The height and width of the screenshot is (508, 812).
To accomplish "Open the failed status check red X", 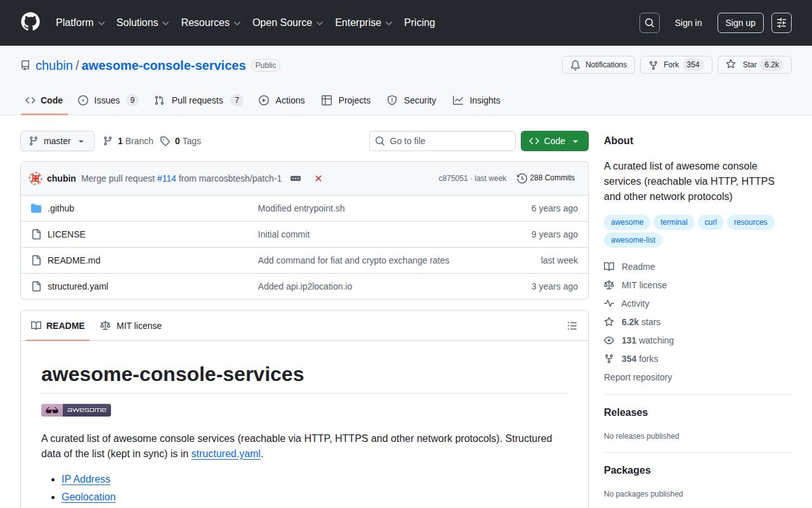I will (x=318, y=178).
